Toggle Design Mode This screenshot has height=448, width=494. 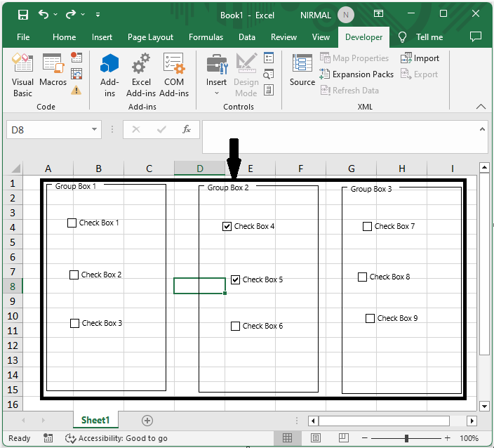[x=246, y=75]
